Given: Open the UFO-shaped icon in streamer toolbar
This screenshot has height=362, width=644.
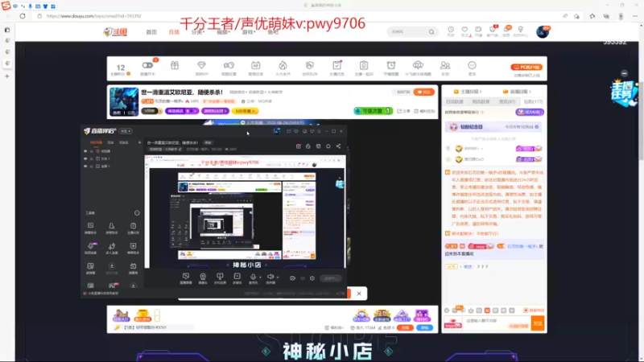Looking at the screenshot, I should point(418,66).
